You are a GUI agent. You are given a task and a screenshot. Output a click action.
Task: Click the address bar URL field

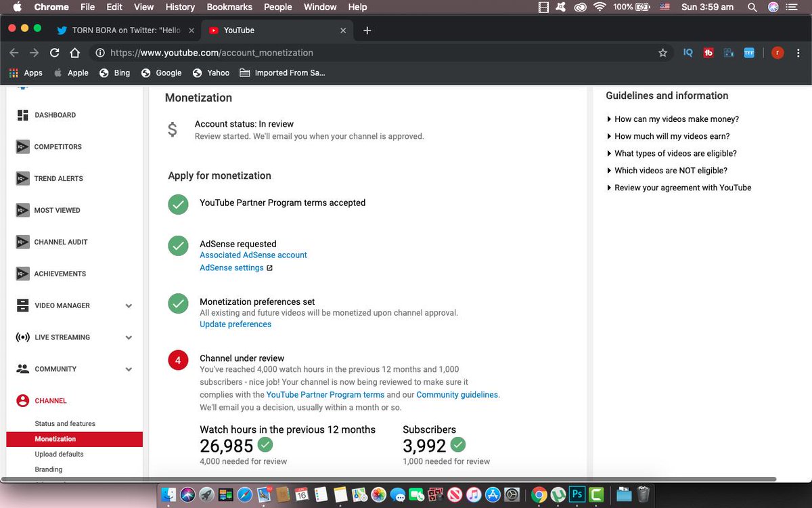[x=383, y=52]
